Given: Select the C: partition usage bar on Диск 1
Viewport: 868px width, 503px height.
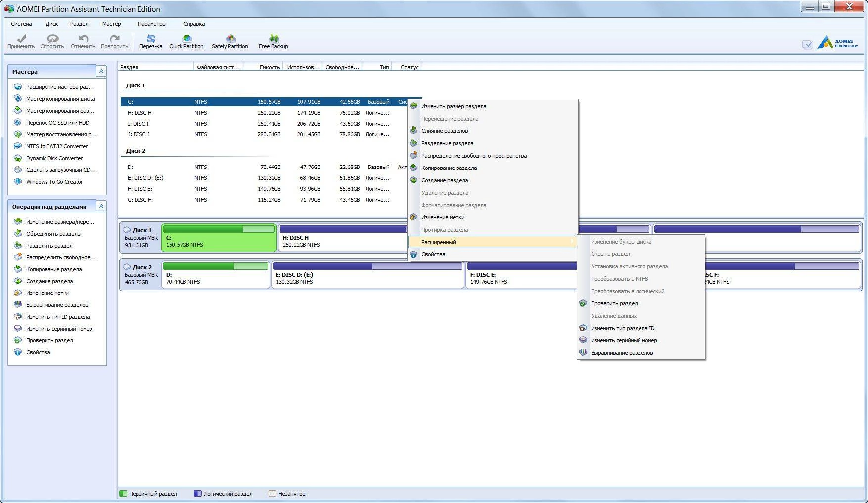Looking at the screenshot, I should tap(219, 229).
